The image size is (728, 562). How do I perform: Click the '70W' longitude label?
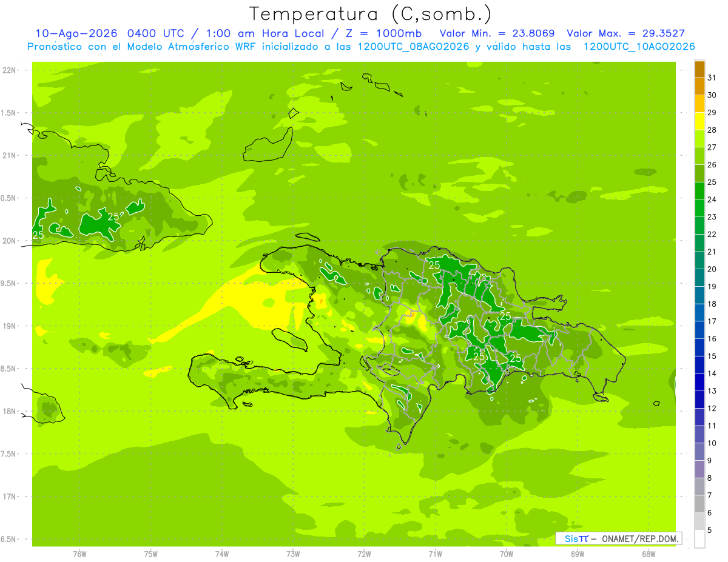point(507,555)
